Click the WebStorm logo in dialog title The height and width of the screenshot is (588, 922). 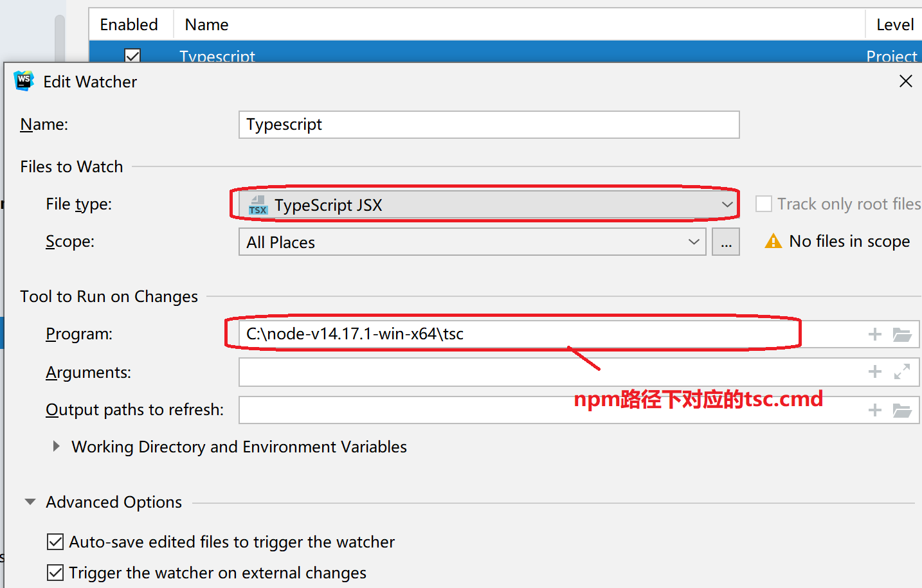[x=24, y=81]
